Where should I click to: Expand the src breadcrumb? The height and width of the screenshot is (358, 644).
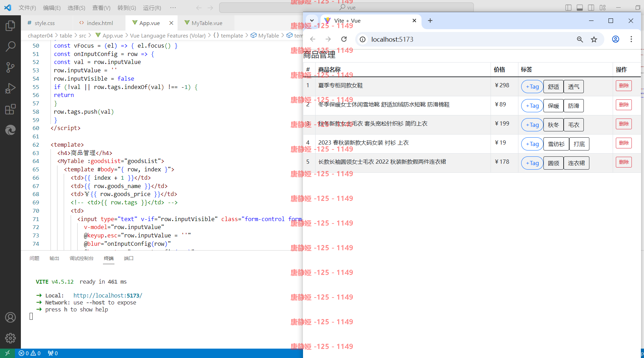82,35
